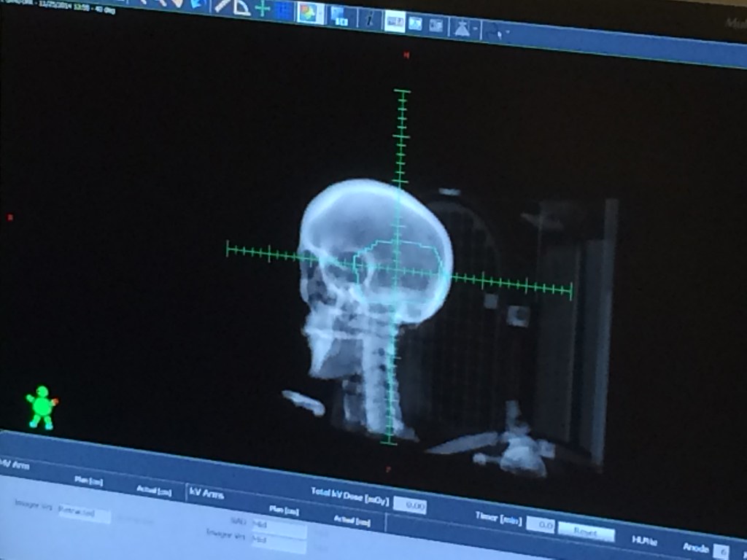Viewport: 747px width, 560px height.
Task: Select the ruler measurement tool
Action: pos(222,5)
